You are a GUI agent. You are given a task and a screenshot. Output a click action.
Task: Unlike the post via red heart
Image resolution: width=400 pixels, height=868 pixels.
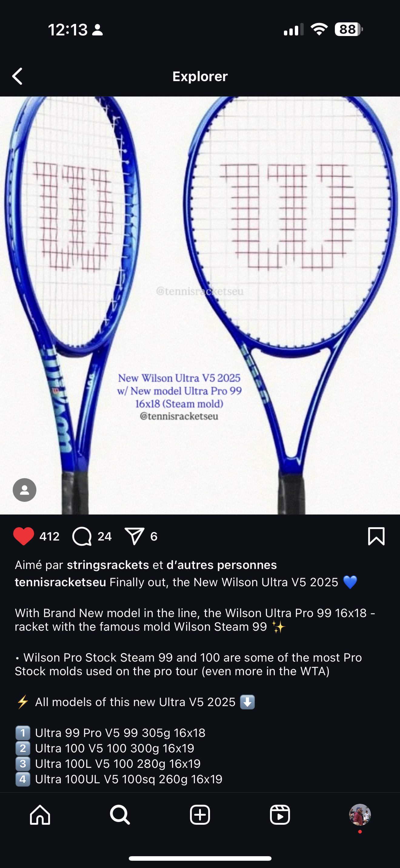pyautogui.click(x=24, y=536)
